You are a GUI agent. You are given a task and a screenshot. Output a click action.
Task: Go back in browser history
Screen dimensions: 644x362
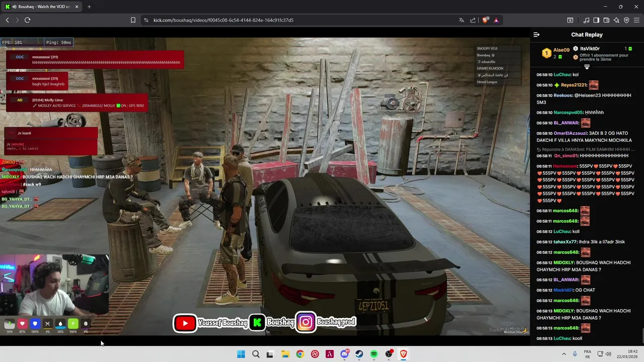coord(8,20)
